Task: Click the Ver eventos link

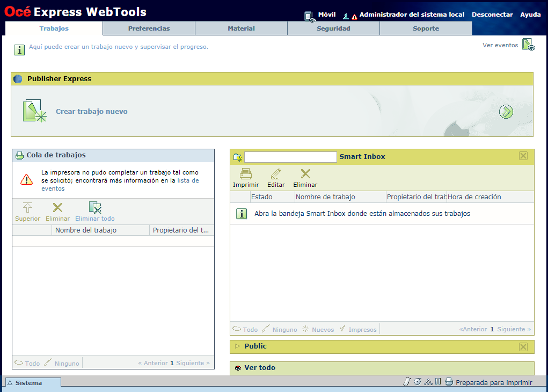Action: 500,45
